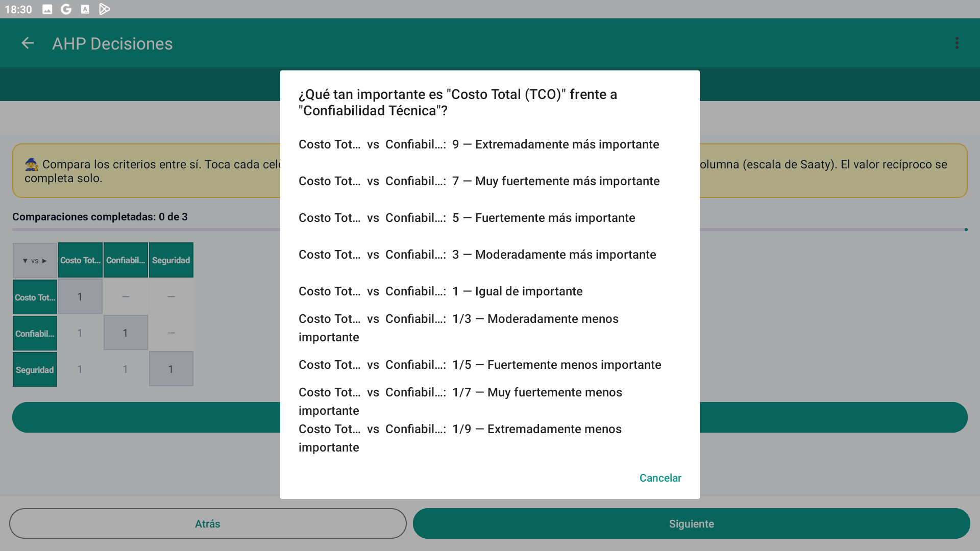Image resolution: width=980 pixels, height=551 pixels.
Task: Tap the letter A notification icon
Action: click(x=85, y=9)
